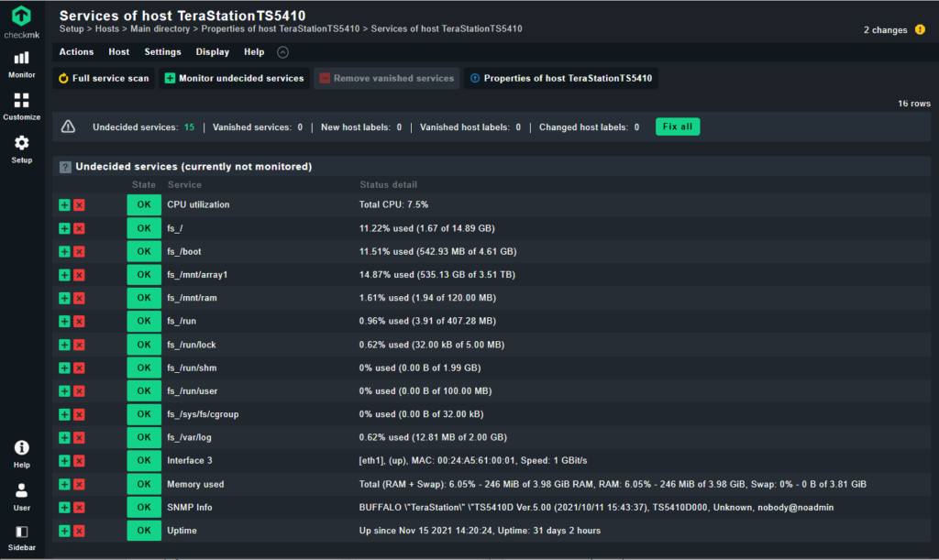
Task: Add CPU utilization service to monitoring
Action: 64,205
